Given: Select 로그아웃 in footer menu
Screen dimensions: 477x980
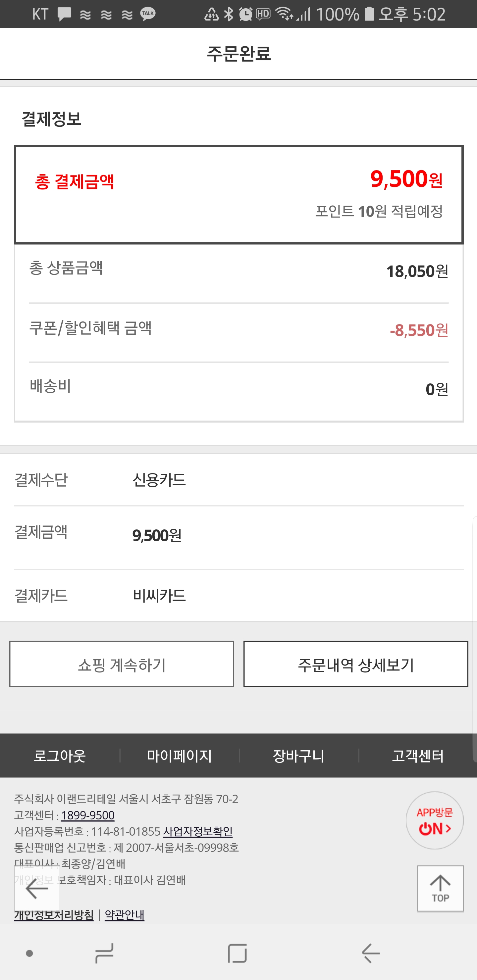Looking at the screenshot, I should pyautogui.click(x=60, y=756).
